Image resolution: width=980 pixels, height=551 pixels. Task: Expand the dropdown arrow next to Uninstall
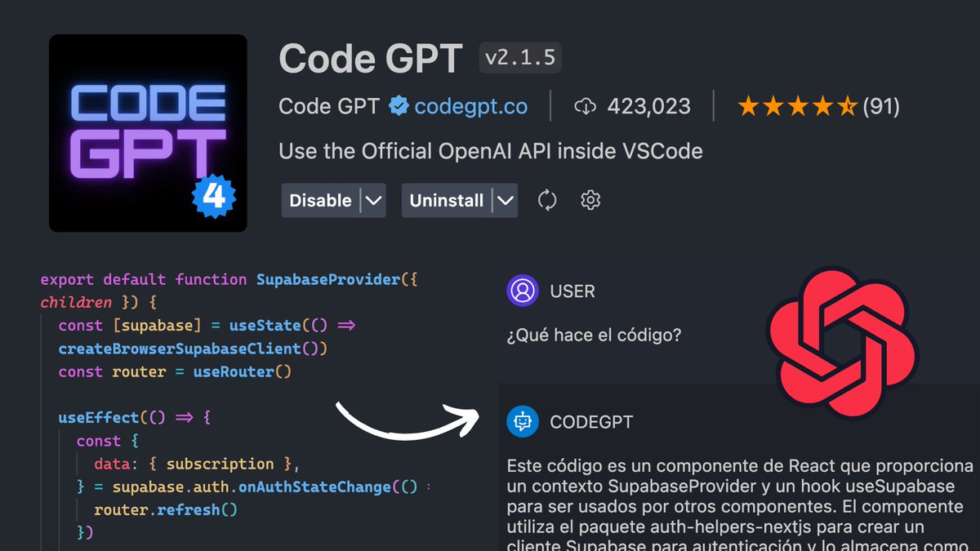[506, 201]
